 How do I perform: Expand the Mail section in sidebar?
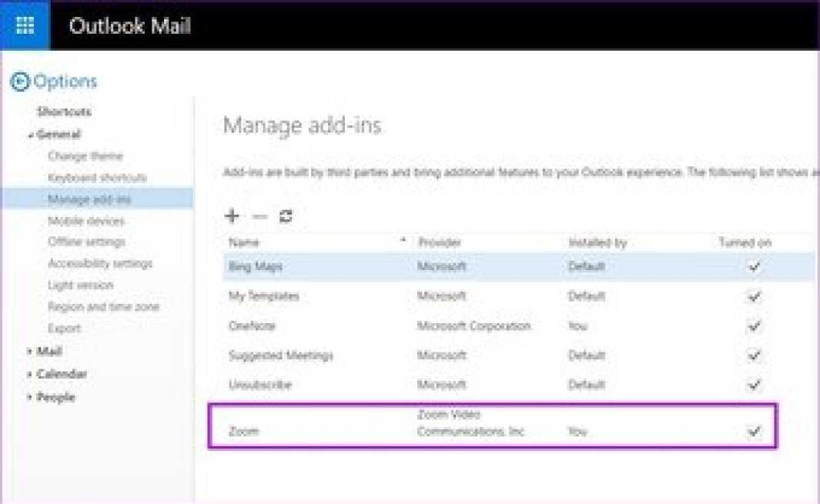(x=49, y=352)
